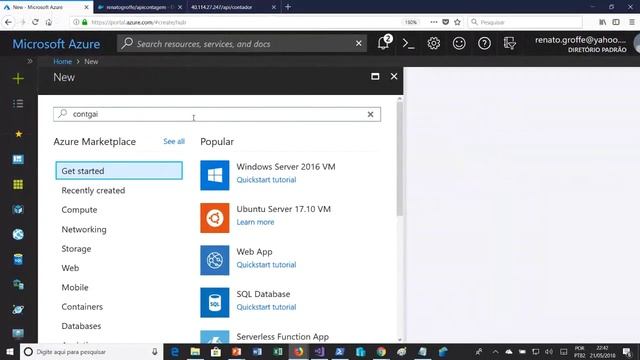Click the Firefox Pesquisar search field
Screen dimensions: 640x360
(x=525, y=22)
